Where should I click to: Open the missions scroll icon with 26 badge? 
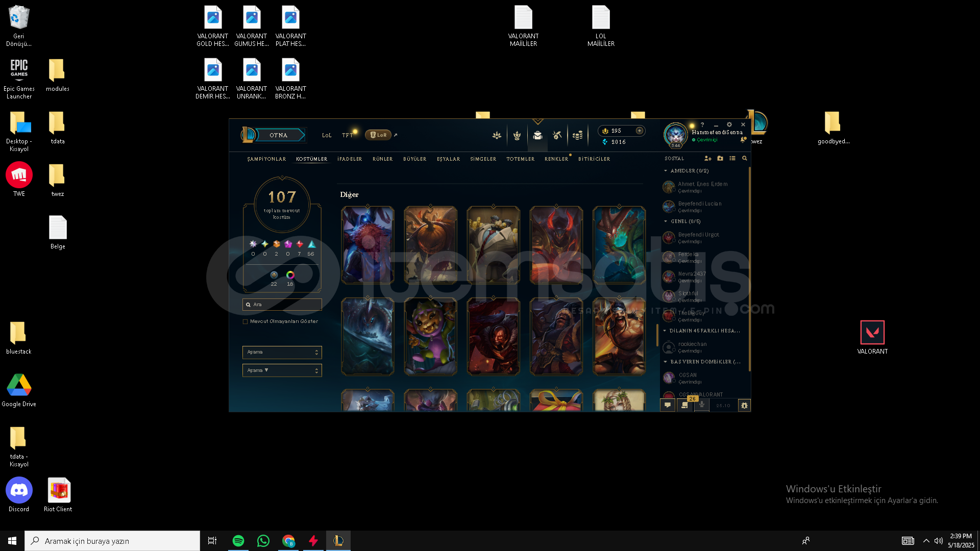click(685, 405)
